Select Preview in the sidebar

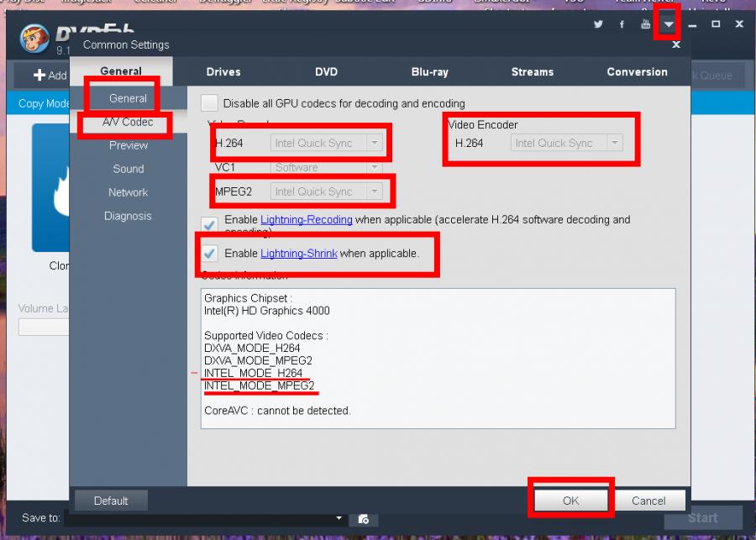pyautogui.click(x=128, y=145)
